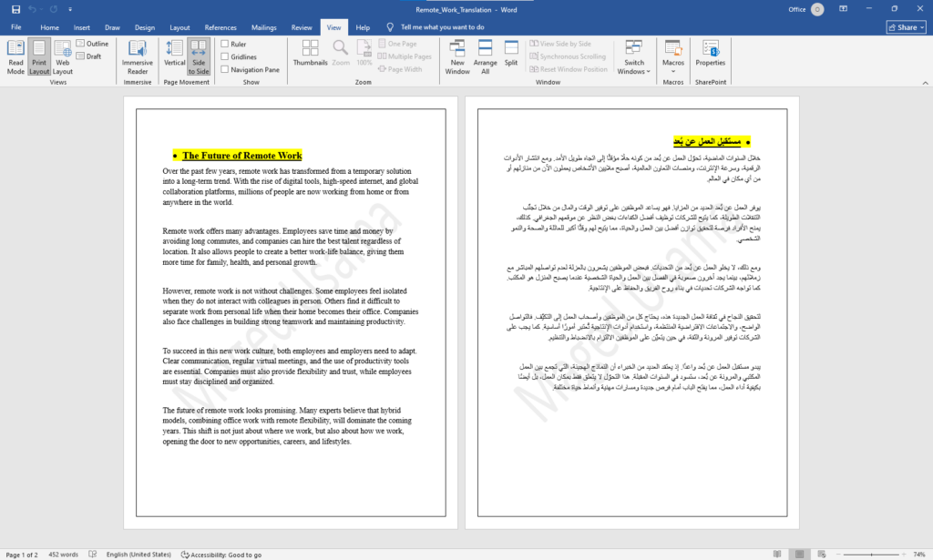Open the Review tab
933x560 pixels.
(302, 27)
